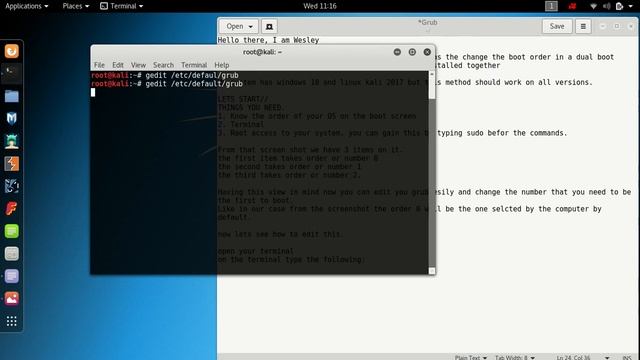Screen dimensions: 640x360
Task: Launch Metasploit from the dock
Action: (x=11, y=119)
